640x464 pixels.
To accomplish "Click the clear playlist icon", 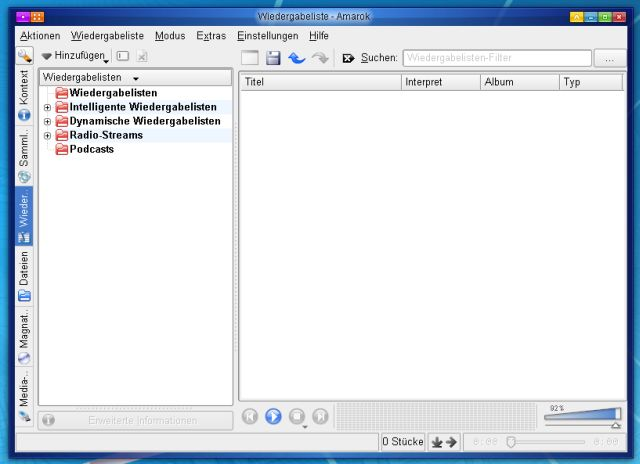I will 249,58.
